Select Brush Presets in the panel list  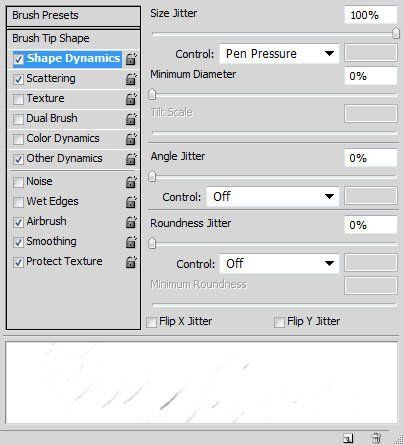tap(73, 15)
